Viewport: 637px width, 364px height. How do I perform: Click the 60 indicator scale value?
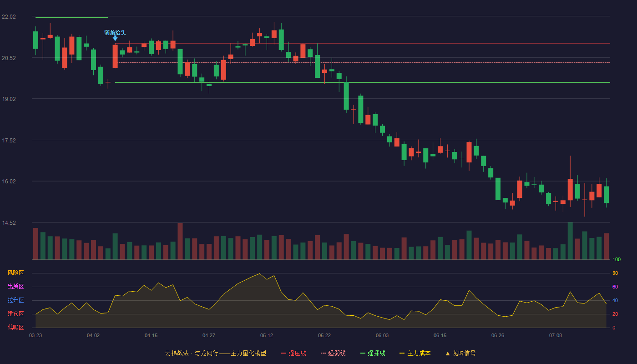(x=615, y=287)
